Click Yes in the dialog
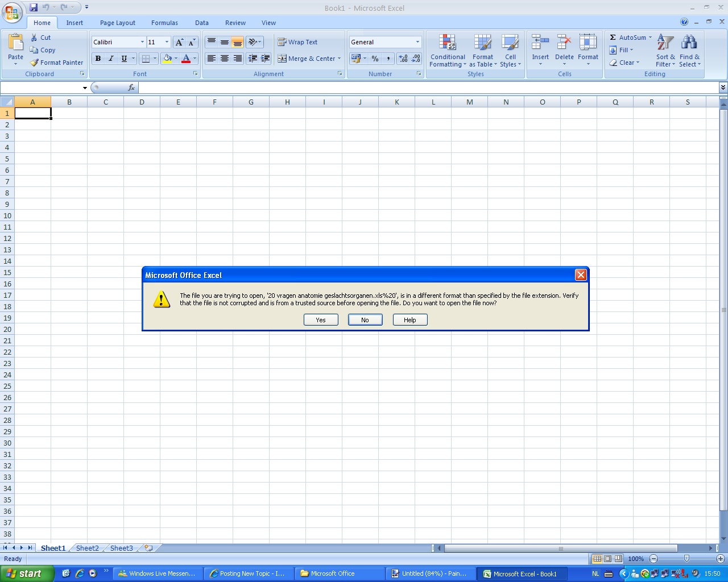 click(321, 320)
